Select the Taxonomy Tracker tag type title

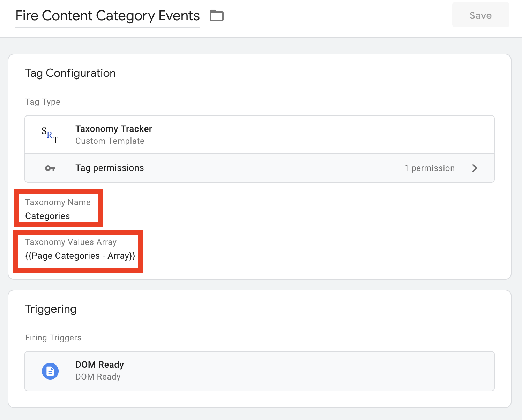click(114, 129)
